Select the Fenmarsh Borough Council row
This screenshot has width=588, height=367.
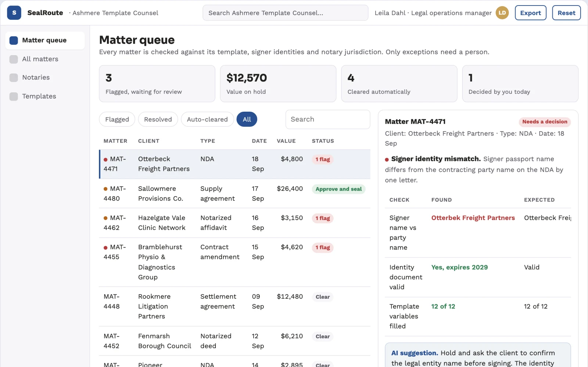235,341
